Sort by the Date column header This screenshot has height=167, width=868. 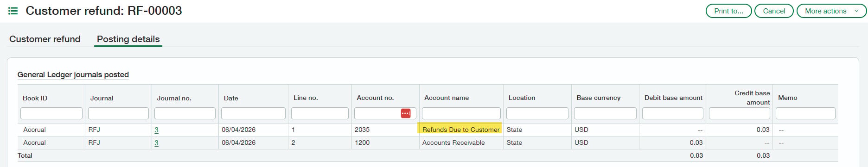[x=231, y=98]
